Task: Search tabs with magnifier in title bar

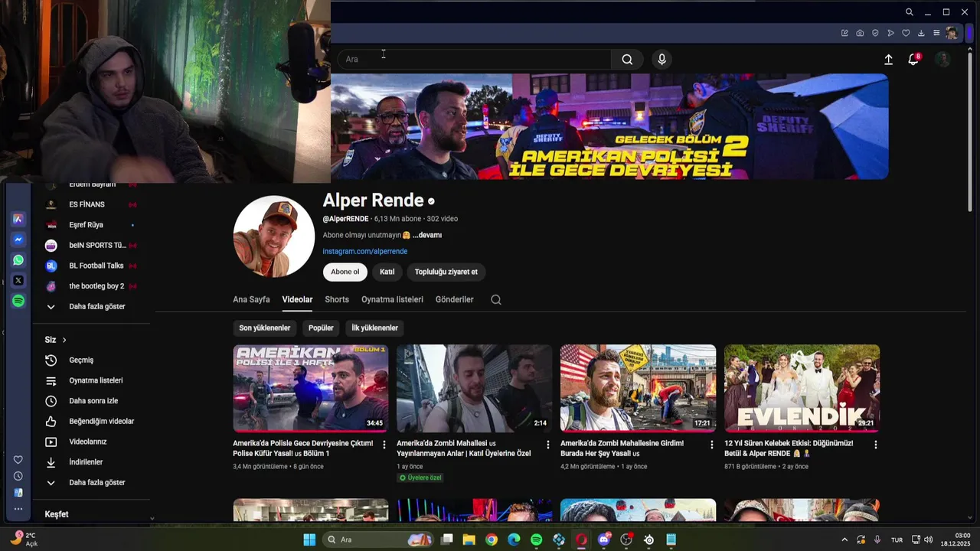Action: 909,12
